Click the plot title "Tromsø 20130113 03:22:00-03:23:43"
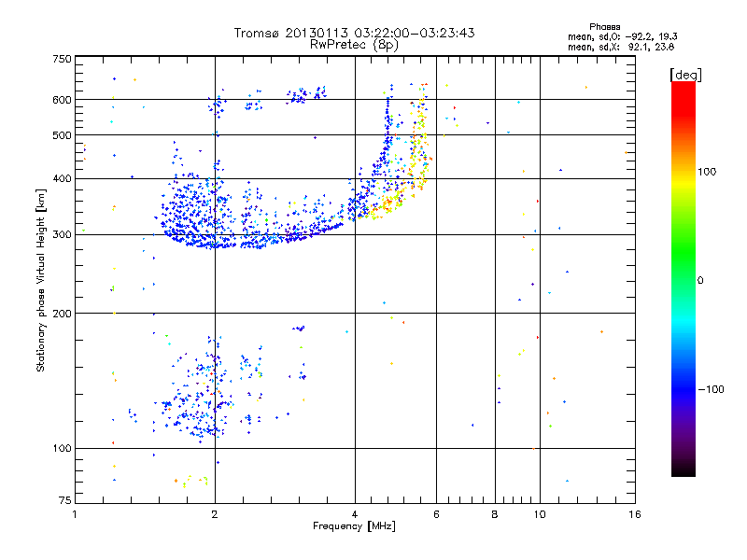The width and height of the screenshot is (747, 560). click(354, 33)
